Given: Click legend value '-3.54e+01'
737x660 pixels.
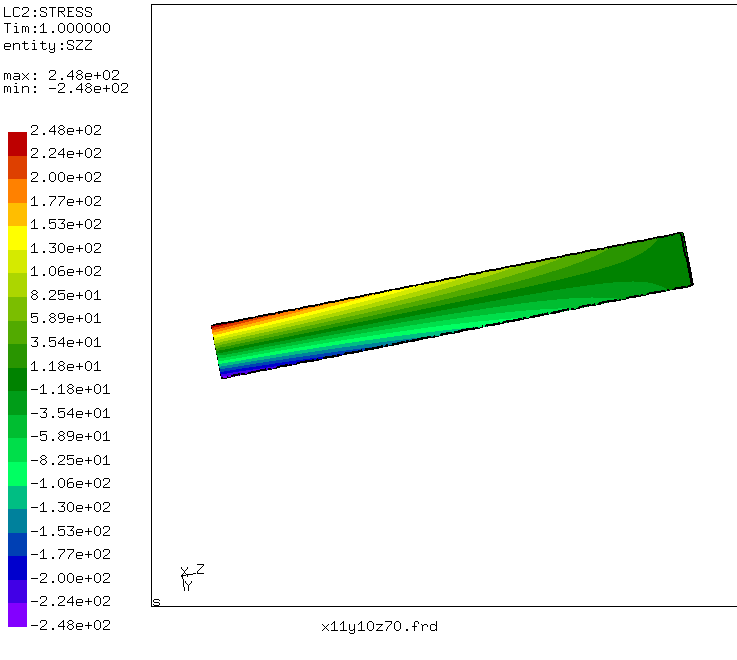Looking at the screenshot, I should point(71,413).
